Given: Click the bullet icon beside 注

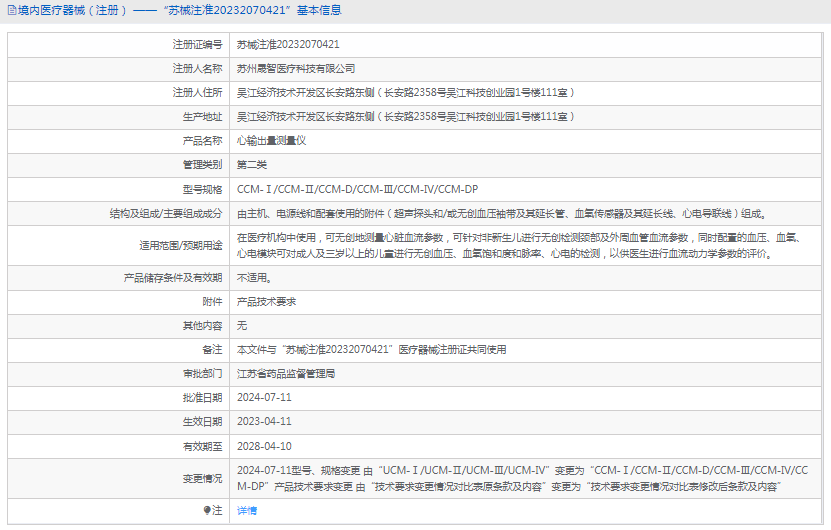Looking at the screenshot, I should pyautogui.click(x=207, y=510).
